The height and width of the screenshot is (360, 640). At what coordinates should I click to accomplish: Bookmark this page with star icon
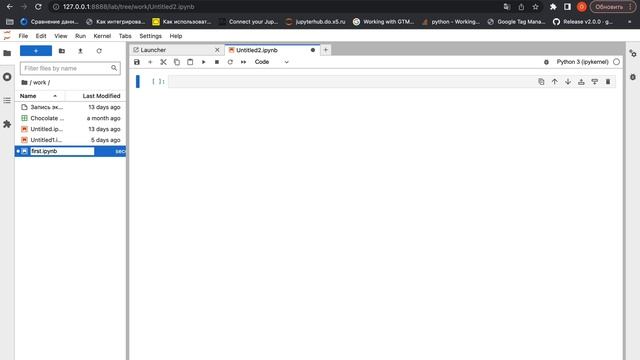point(536,7)
